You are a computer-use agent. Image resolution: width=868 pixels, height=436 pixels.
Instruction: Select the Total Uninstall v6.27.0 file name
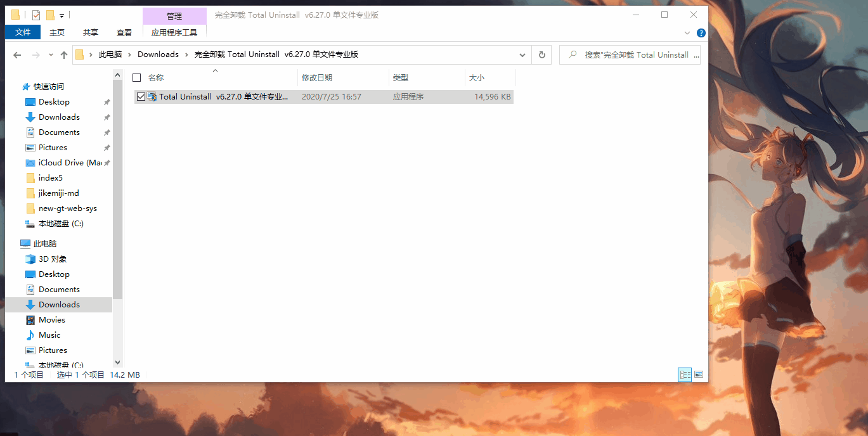[x=223, y=97]
